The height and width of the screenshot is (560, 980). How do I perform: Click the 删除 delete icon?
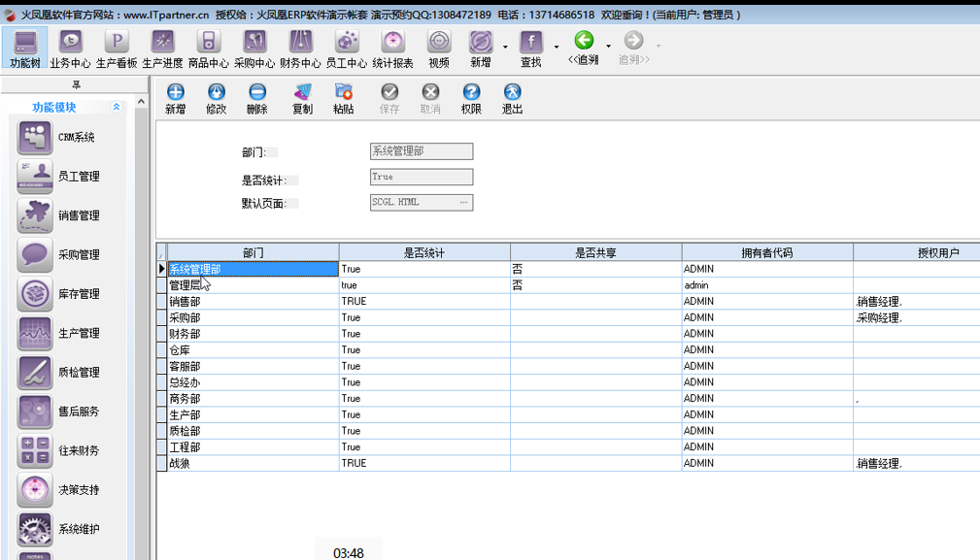(x=256, y=99)
